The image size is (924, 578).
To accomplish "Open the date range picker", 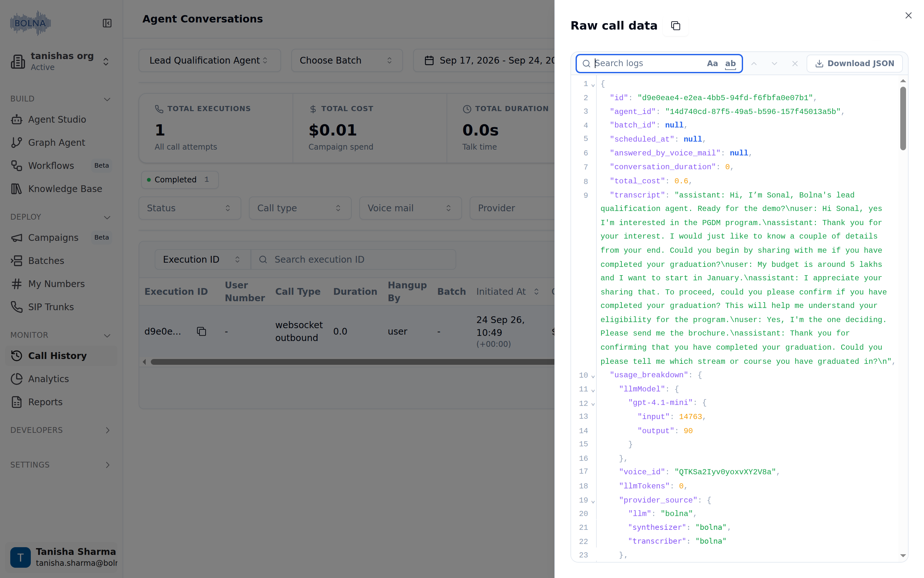I will 484,60.
